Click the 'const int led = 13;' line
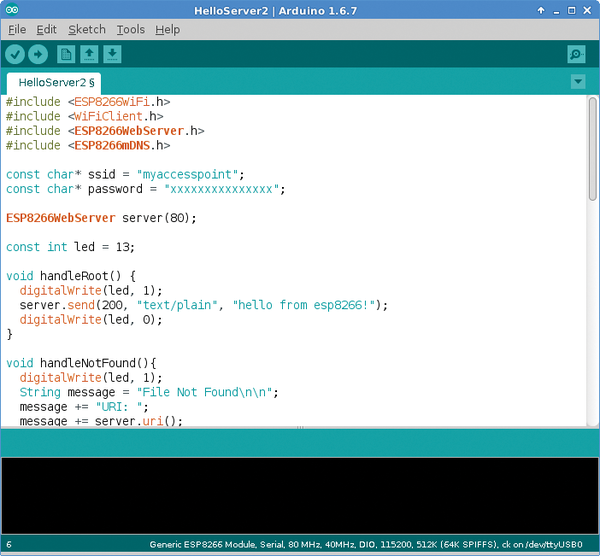The image size is (600, 556). pyautogui.click(x=70, y=247)
